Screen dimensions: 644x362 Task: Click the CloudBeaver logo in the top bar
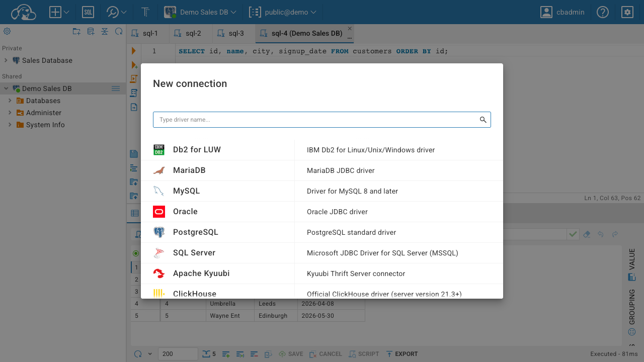tap(23, 12)
